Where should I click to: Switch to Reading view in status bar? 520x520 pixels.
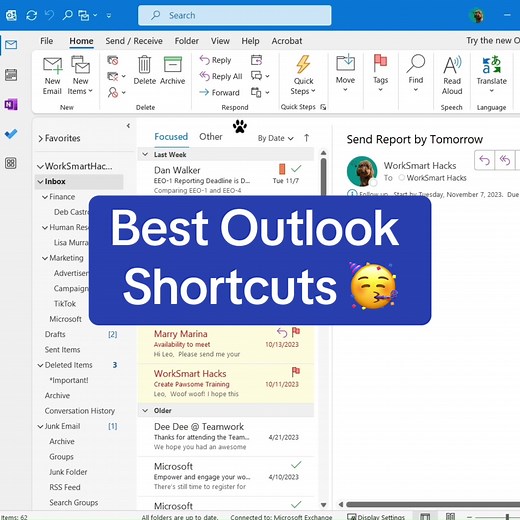450,517
